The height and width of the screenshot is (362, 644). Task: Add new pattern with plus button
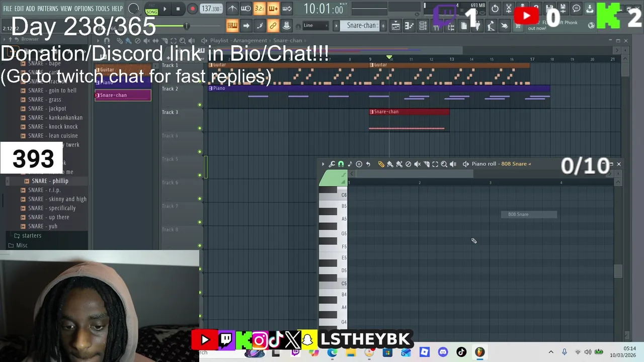click(383, 26)
